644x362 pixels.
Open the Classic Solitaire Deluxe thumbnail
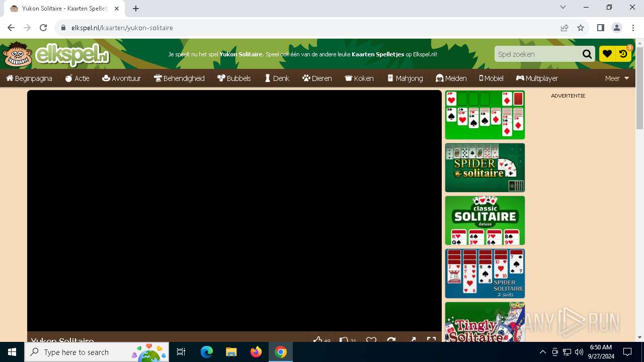(485, 220)
